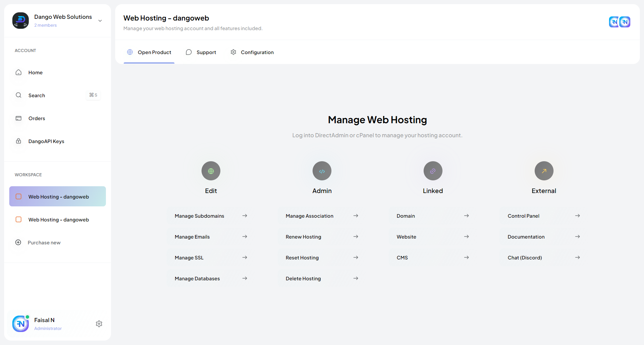
Task: Open user settings gear icon
Action: click(x=99, y=324)
